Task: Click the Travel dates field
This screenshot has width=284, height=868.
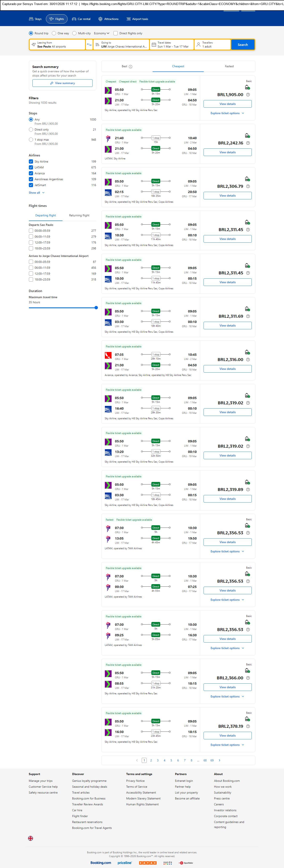Action: [x=172, y=45]
